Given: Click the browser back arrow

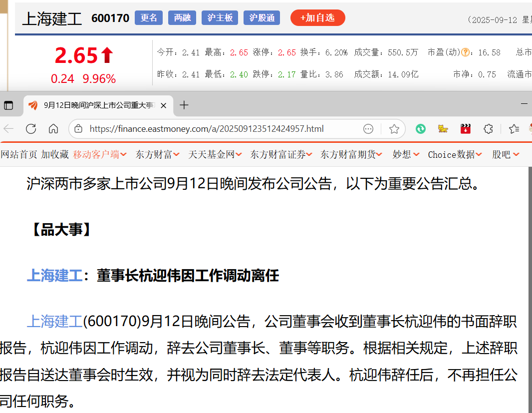Looking at the screenshot, I should (x=8, y=129).
